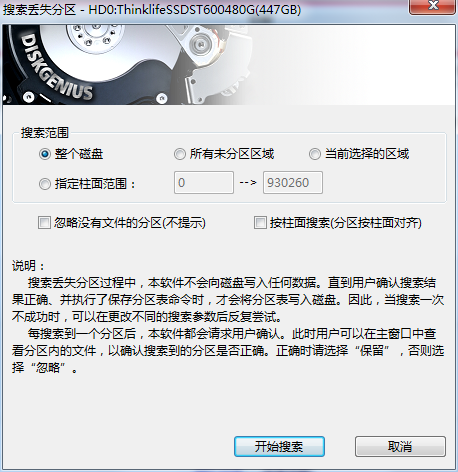The width and height of the screenshot is (458, 472).
Task: Click the dialog title HD0:ThinklifeSSDST600480G
Action: coord(194,10)
